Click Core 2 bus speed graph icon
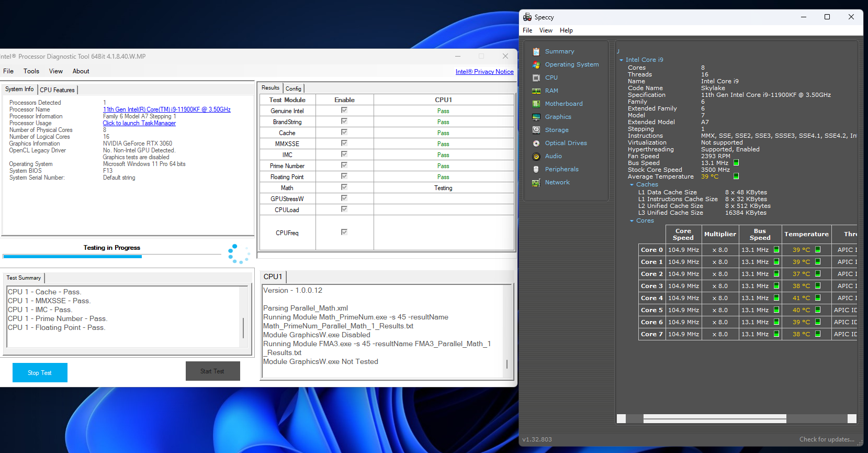 (x=776, y=274)
